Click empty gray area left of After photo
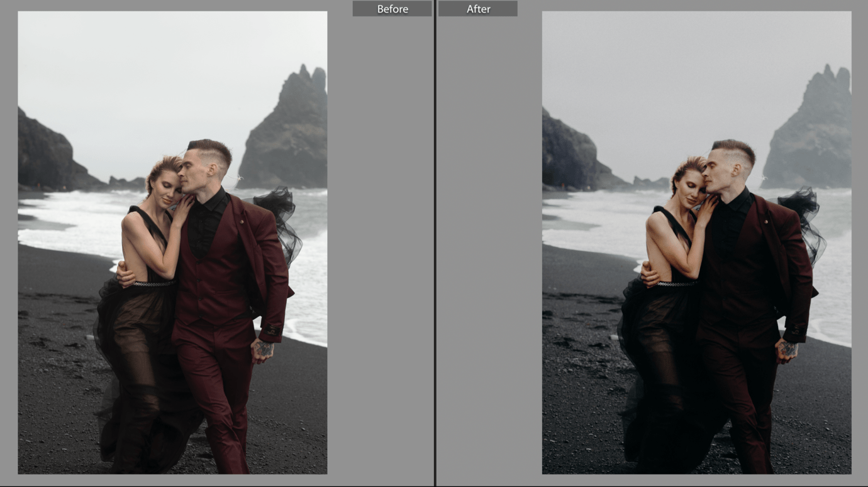The image size is (868, 487). point(489,251)
